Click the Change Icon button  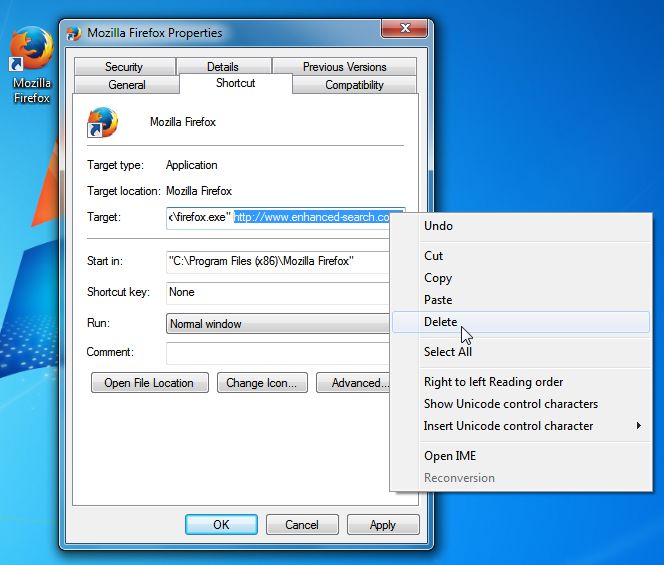[262, 383]
